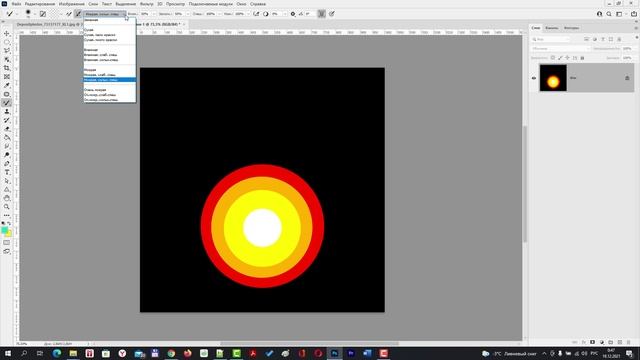Open the Edit Toolbar three-dots button

coord(7,215)
